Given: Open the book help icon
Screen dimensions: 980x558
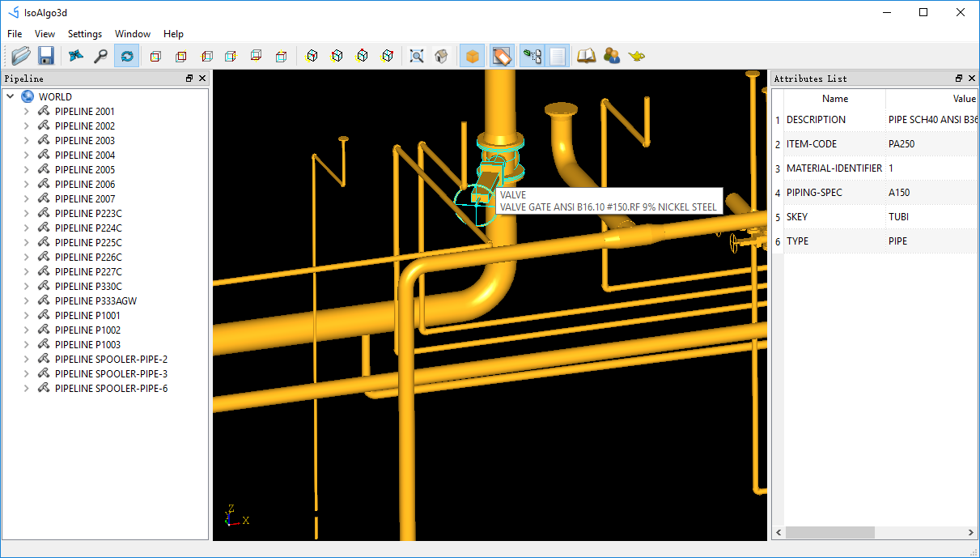Looking at the screenshot, I should [586, 56].
